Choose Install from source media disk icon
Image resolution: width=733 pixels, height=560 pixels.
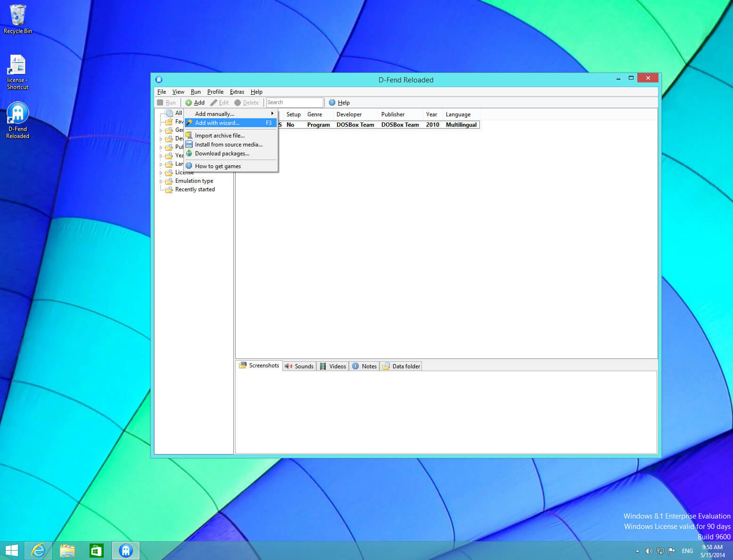point(189,145)
